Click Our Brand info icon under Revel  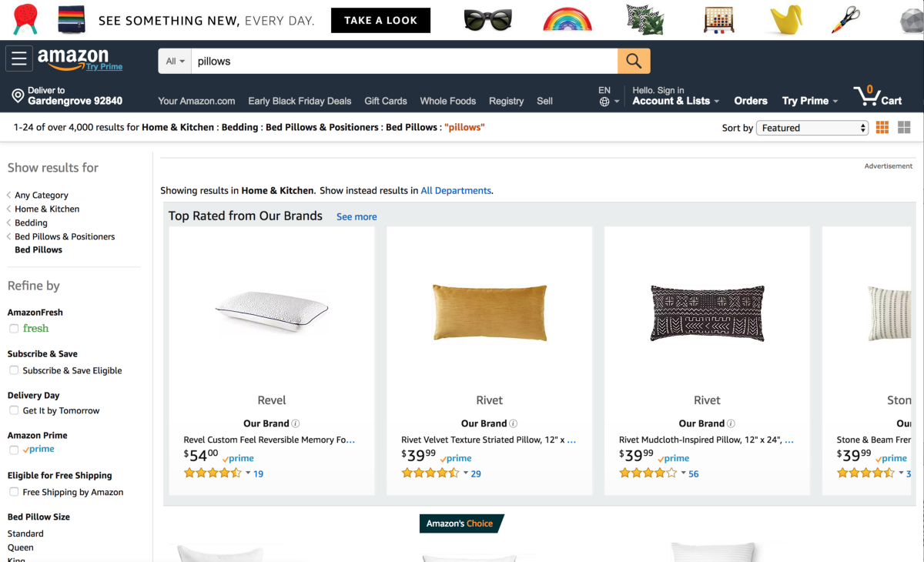pos(296,423)
